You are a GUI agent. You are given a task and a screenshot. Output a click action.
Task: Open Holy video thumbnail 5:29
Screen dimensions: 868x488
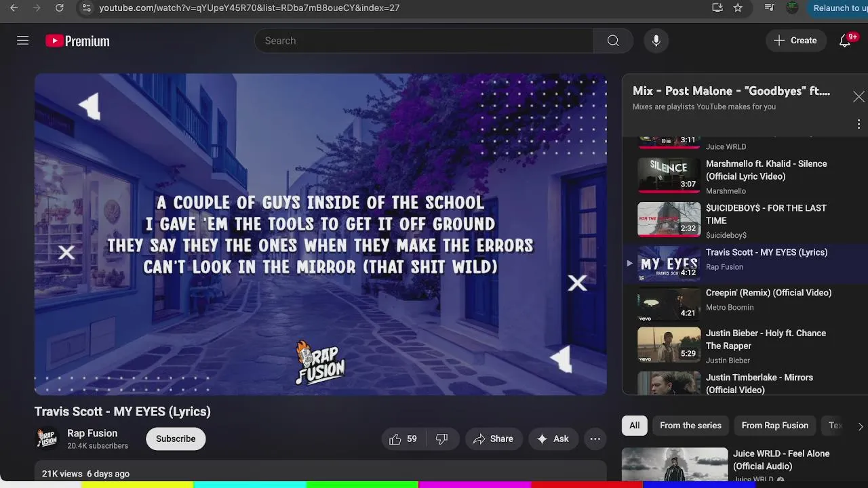669,345
